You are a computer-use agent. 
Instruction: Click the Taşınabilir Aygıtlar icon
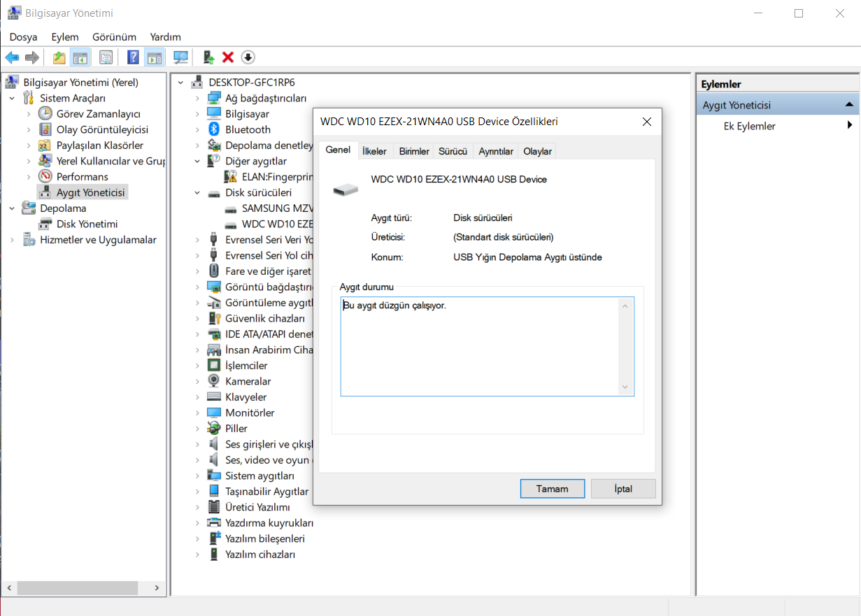point(214,492)
